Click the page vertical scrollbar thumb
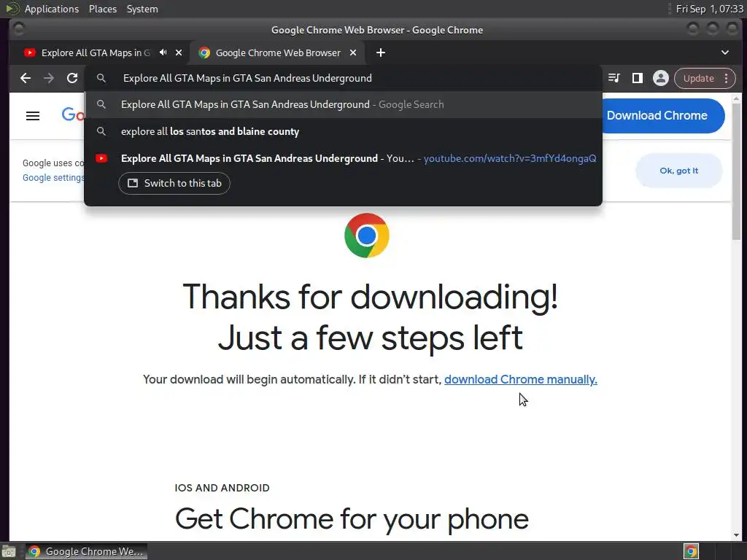Image resolution: width=747 pixels, height=560 pixels. coord(737,171)
